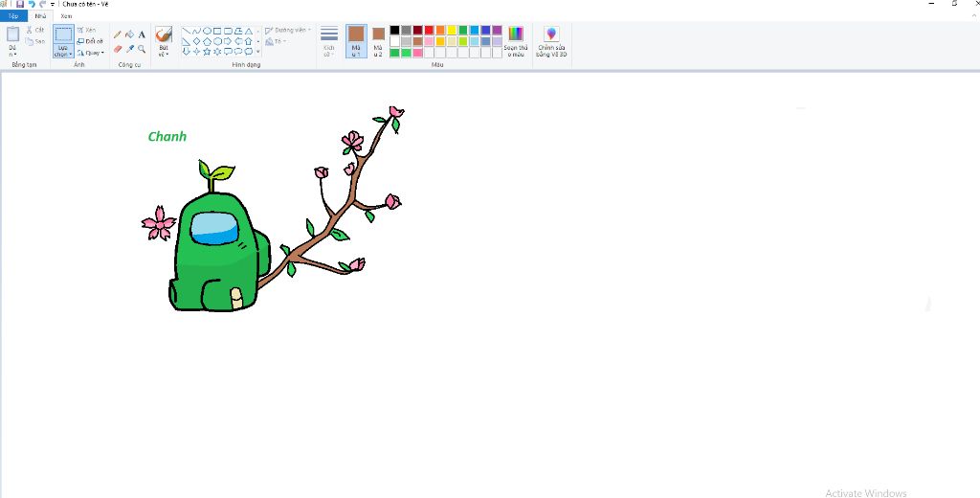Screen dimensions: 980x498
Task: Choose the white color swatch
Action: [x=395, y=41]
